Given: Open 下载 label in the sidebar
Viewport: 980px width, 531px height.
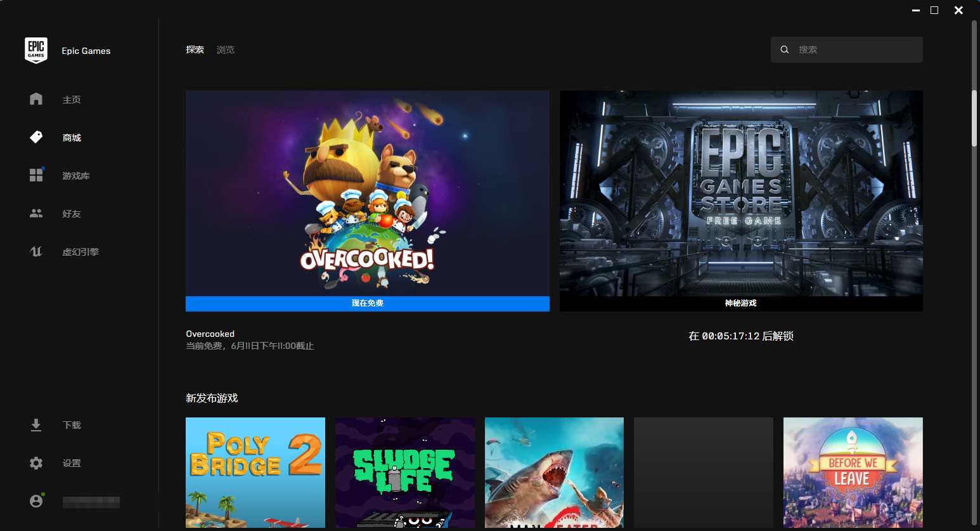Looking at the screenshot, I should pos(72,425).
